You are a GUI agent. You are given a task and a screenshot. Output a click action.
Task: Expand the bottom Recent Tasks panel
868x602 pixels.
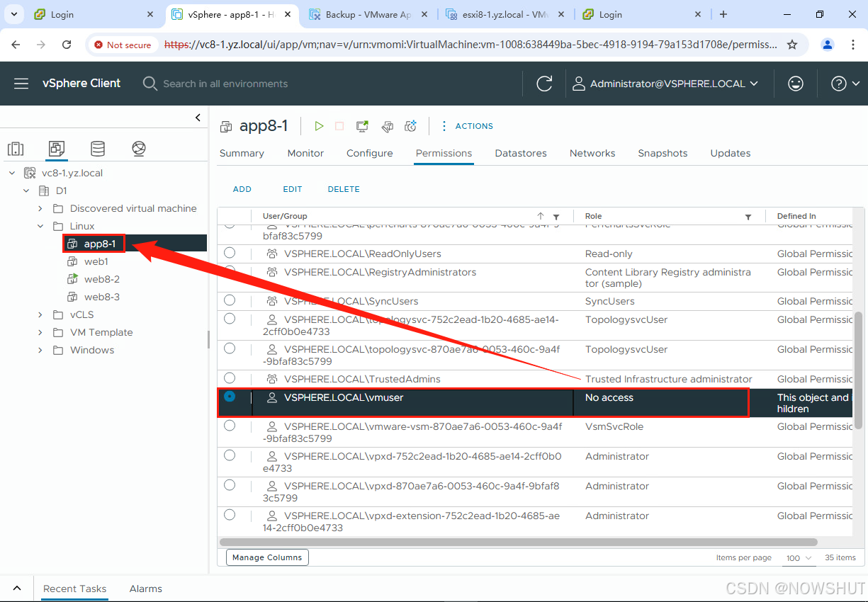click(17, 589)
